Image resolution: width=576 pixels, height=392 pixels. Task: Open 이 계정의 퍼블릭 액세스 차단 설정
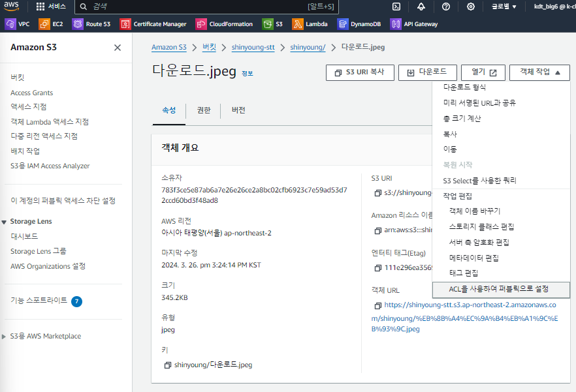(x=63, y=201)
